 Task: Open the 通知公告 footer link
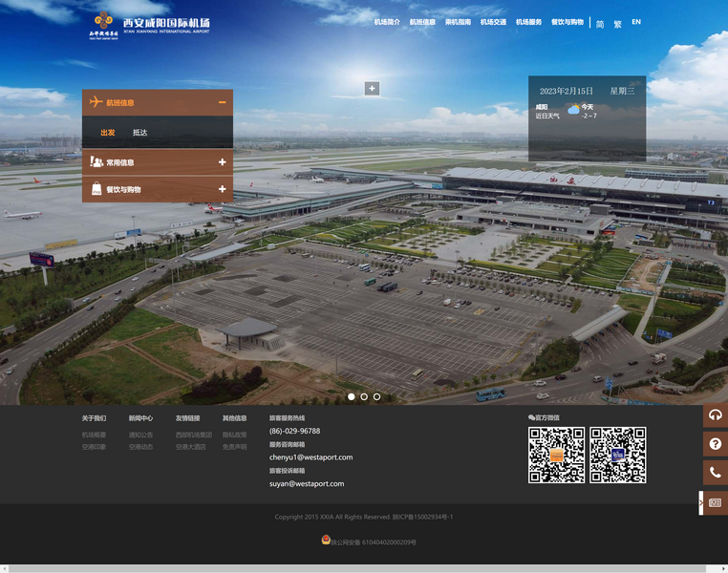140,435
